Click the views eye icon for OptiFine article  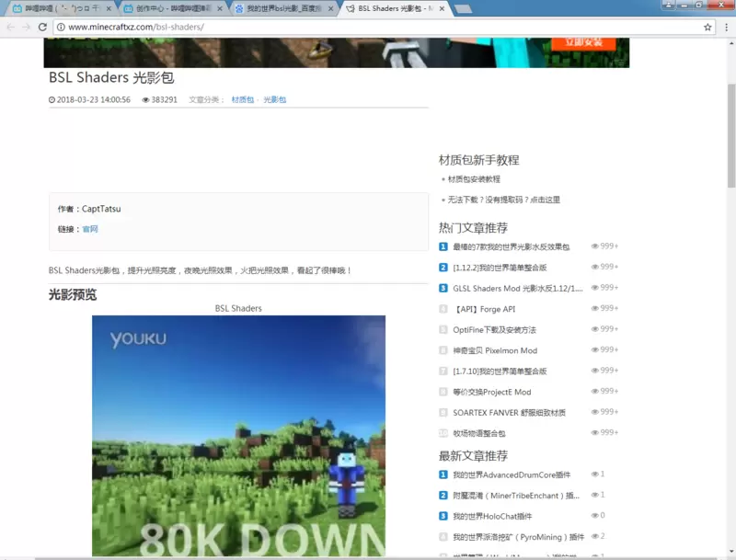(594, 329)
